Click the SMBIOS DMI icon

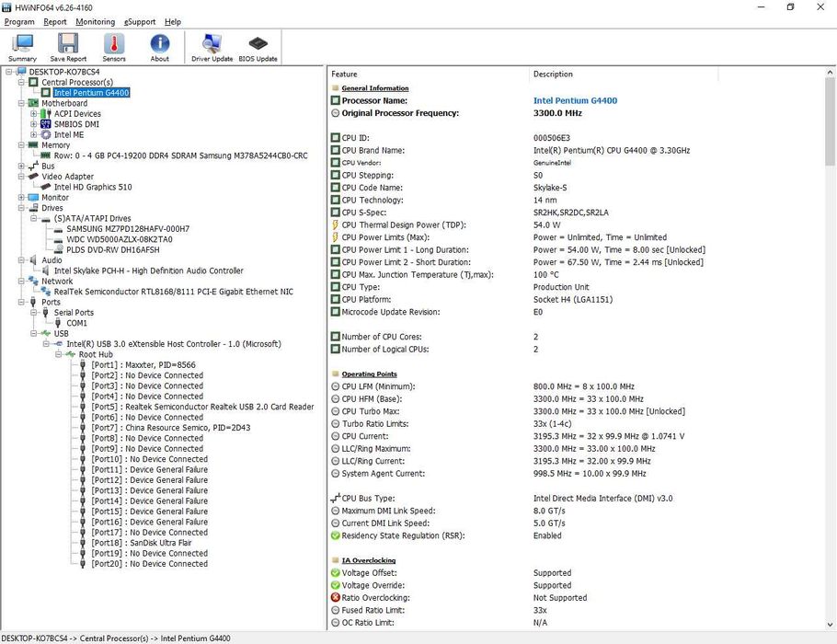[x=46, y=124]
